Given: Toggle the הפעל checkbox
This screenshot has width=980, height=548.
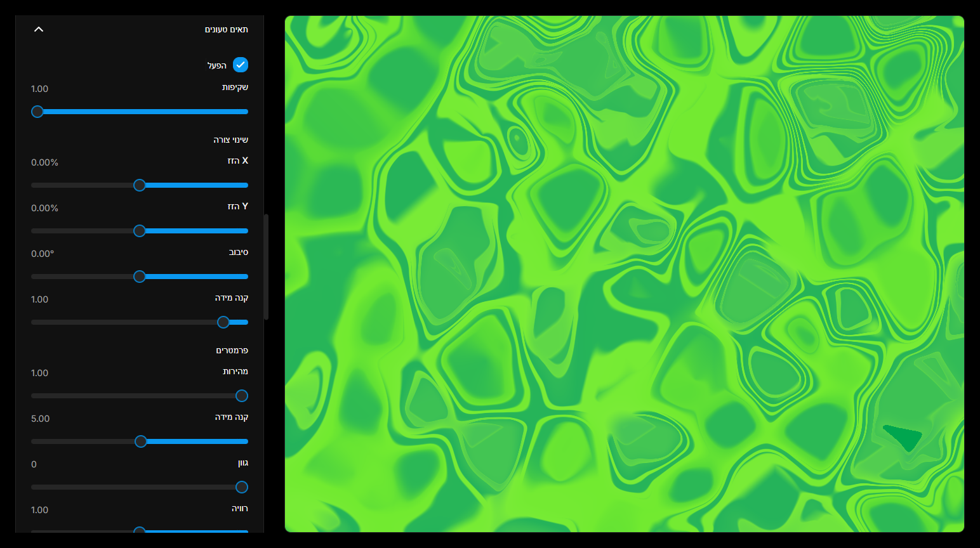Looking at the screenshot, I should (x=241, y=65).
